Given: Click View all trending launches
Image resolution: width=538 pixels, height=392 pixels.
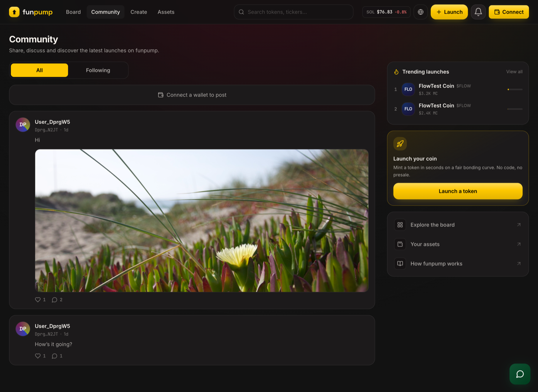Looking at the screenshot, I should pyautogui.click(x=514, y=72).
